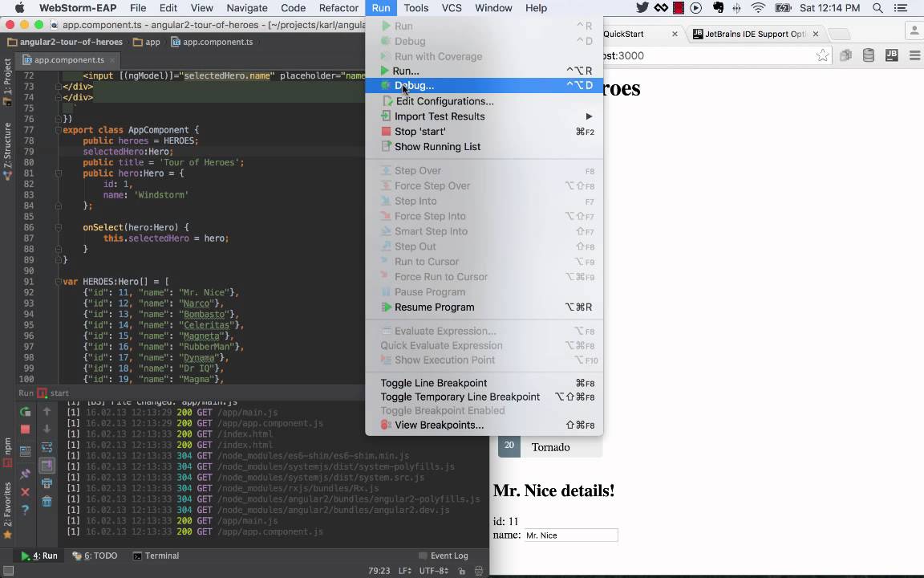
Task: Open the Refactor menu in menu bar
Action: [338, 8]
